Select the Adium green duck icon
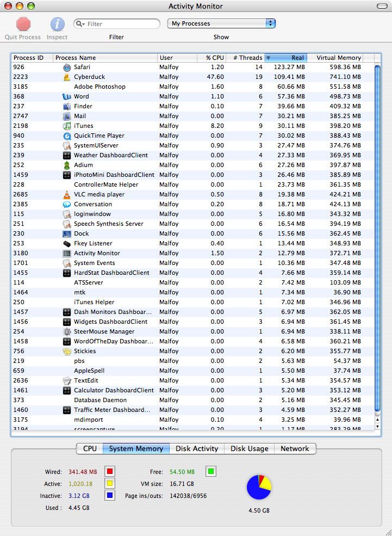Image resolution: width=392 pixels, height=536 pixels. [67, 165]
